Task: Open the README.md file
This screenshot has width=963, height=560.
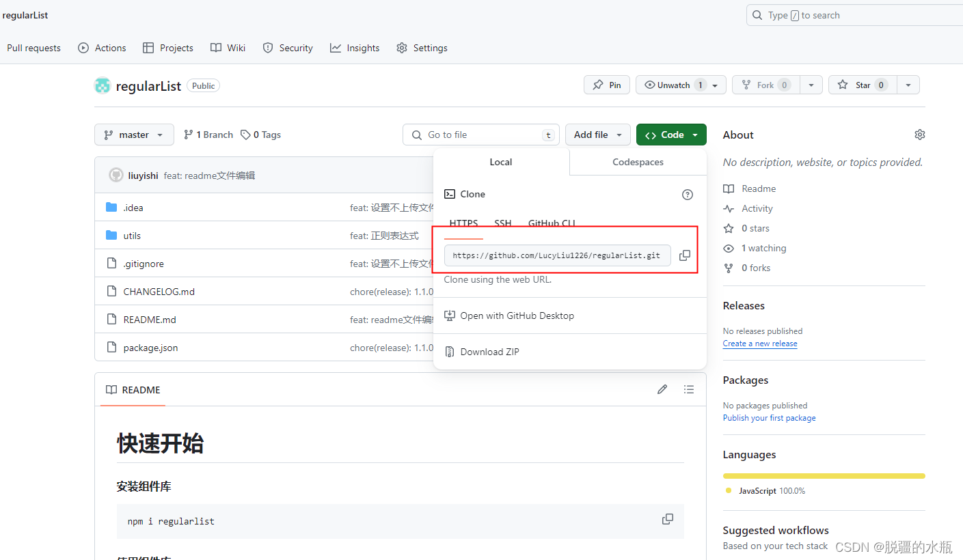Action: [x=150, y=319]
